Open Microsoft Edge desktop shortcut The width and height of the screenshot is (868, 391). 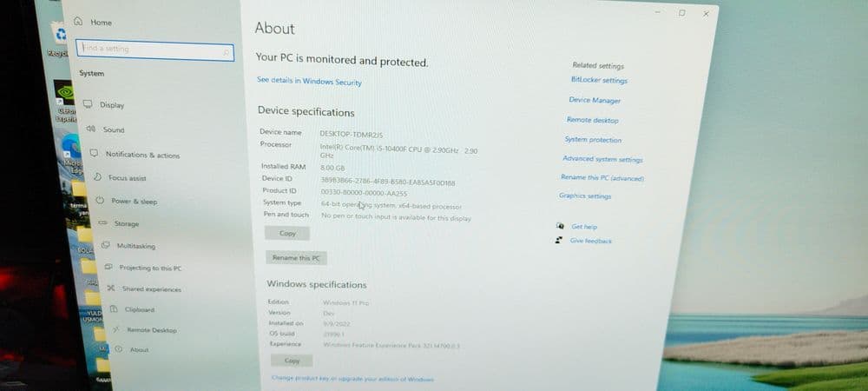point(73,154)
